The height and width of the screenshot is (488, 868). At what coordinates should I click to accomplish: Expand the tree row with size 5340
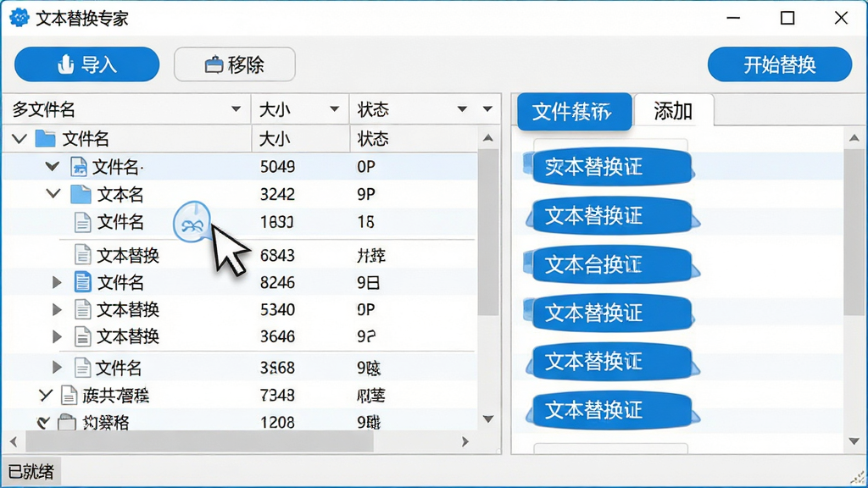click(57, 309)
